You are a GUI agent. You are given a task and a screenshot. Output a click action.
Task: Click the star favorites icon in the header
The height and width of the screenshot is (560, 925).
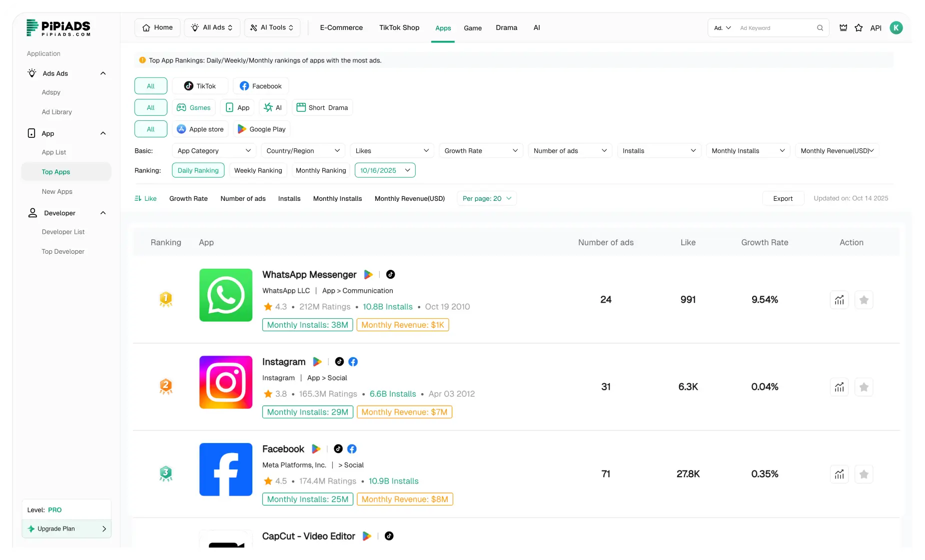859,28
